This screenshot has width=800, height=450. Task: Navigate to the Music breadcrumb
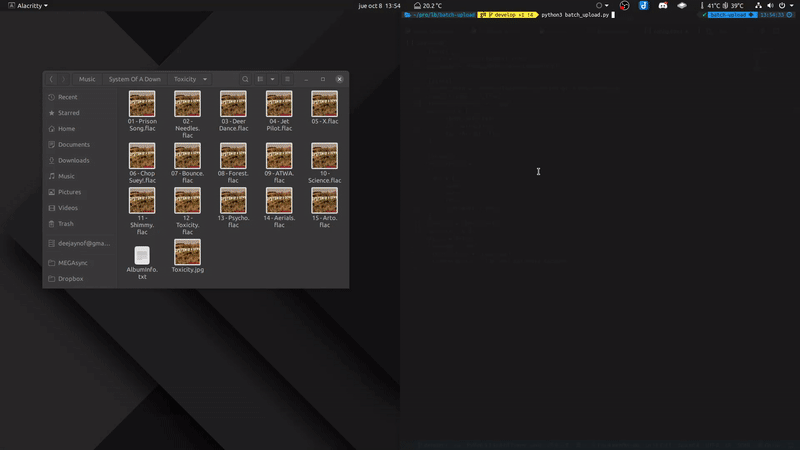[87, 79]
